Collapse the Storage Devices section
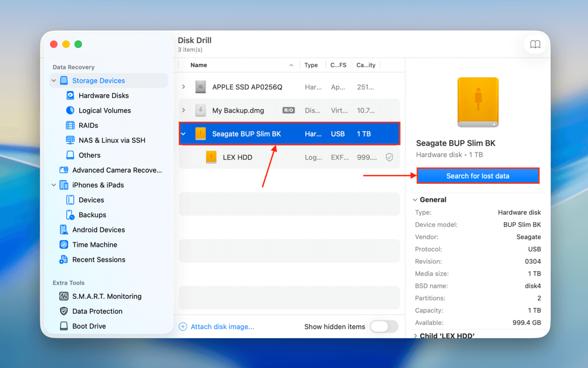588x368 pixels. tap(53, 80)
